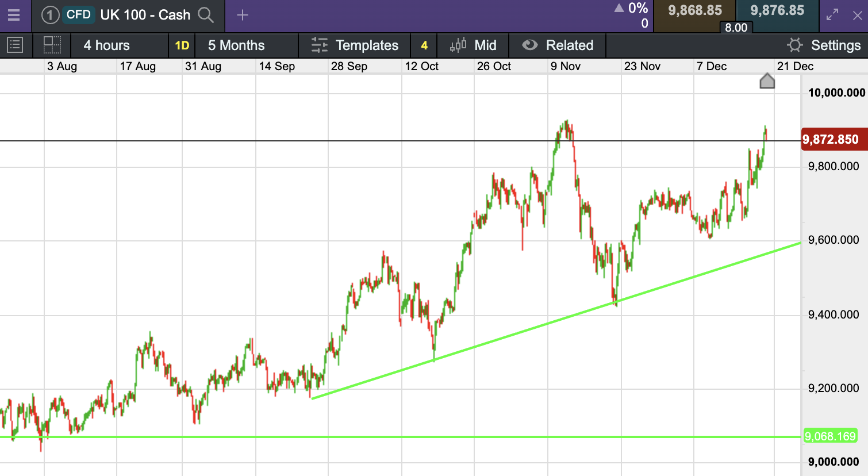Expand chart to fullscreen

pyautogui.click(x=832, y=16)
